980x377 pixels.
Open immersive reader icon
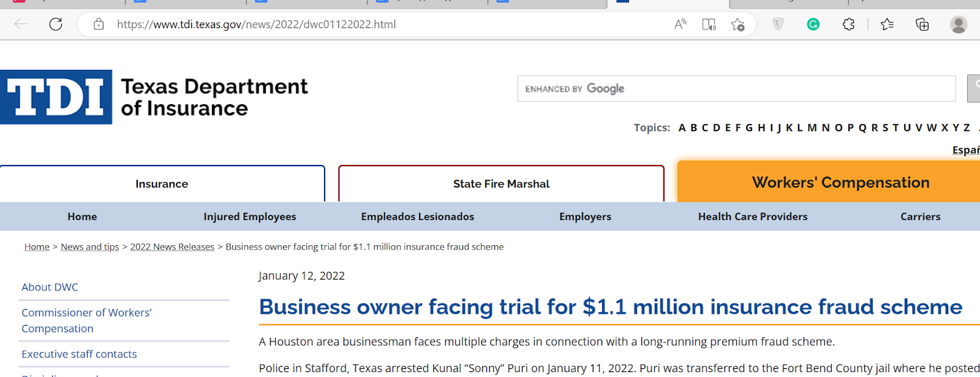coord(709,25)
